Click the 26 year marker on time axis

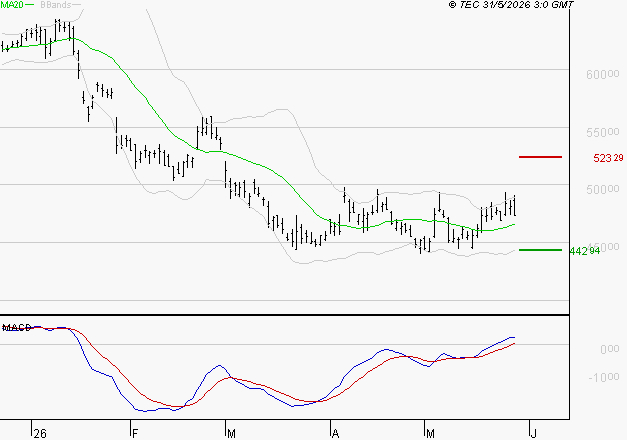(x=40, y=433)
